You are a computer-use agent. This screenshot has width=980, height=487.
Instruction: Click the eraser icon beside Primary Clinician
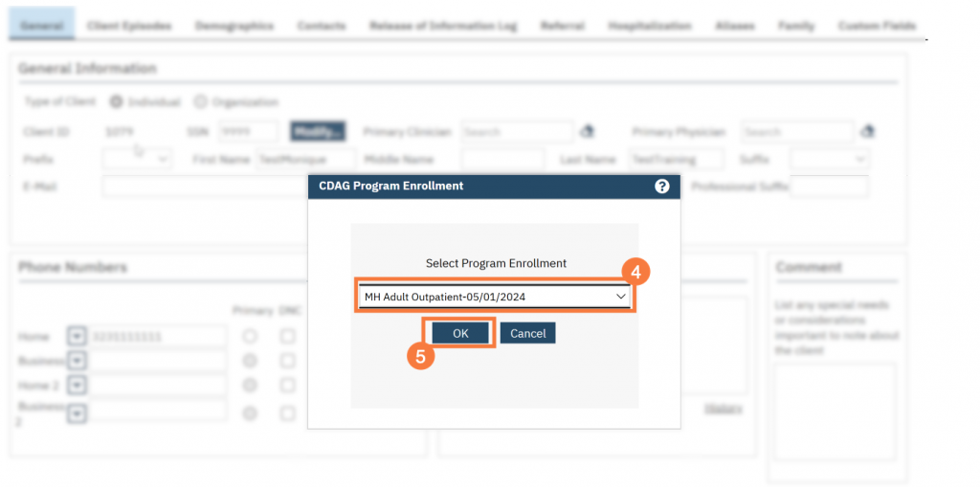(x=588, y=131)
